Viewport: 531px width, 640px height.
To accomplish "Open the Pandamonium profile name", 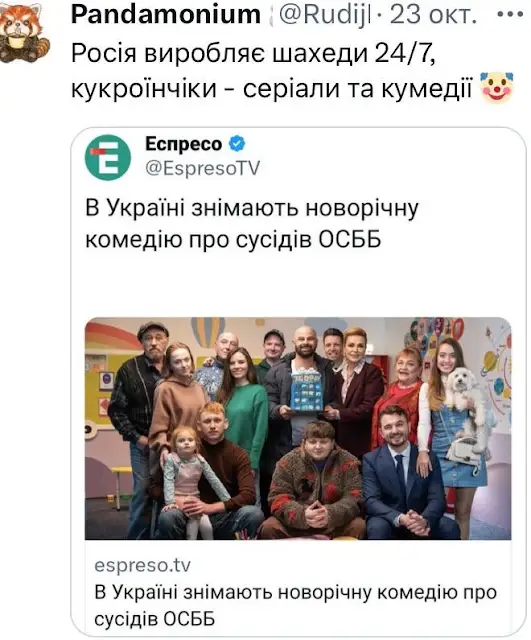I will [x=166, y=15].
